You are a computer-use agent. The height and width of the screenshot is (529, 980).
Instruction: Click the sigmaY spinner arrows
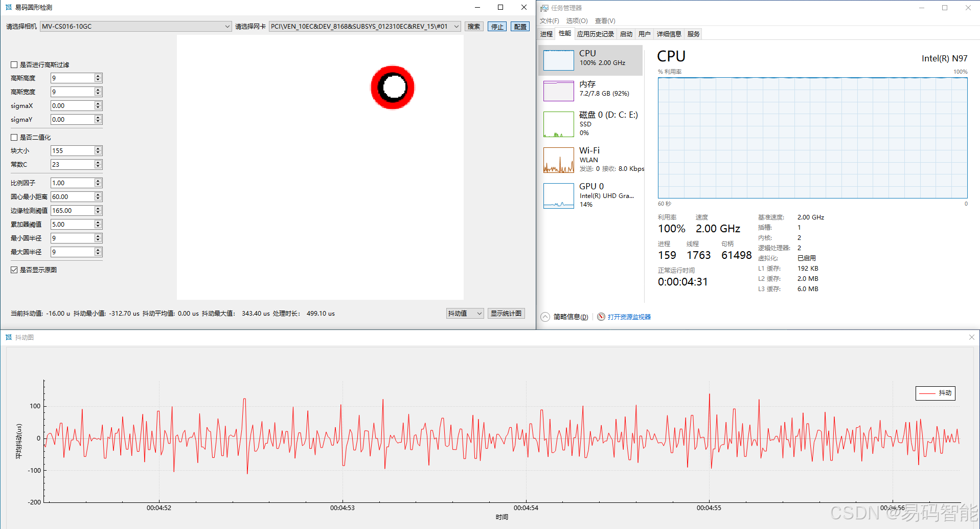click(98, 119)
